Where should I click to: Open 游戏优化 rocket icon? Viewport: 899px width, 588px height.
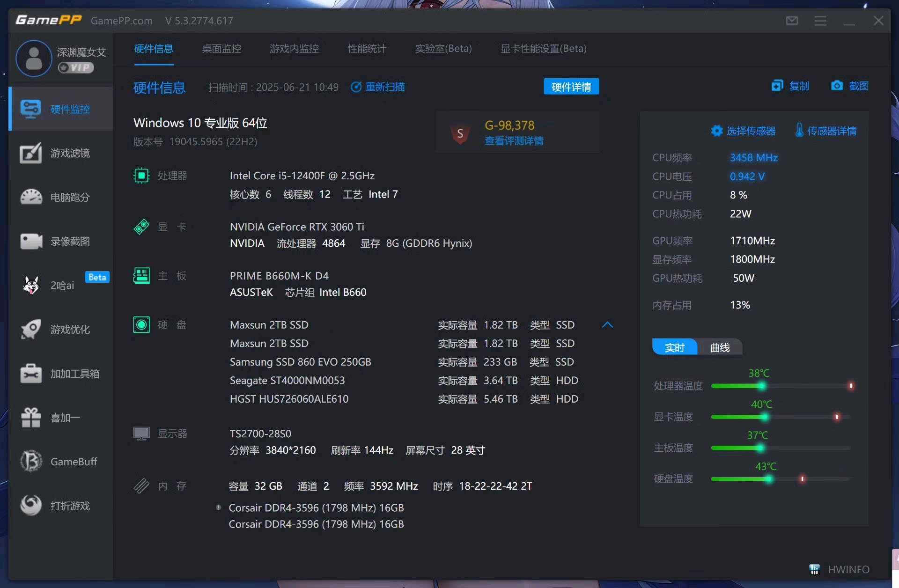pyautogui.click(x=31, y=329)
